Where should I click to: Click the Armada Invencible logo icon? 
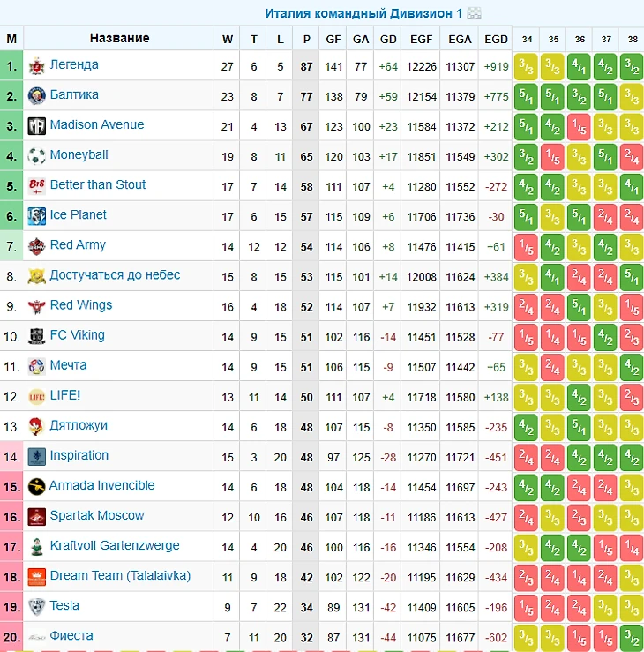(36, 486)
